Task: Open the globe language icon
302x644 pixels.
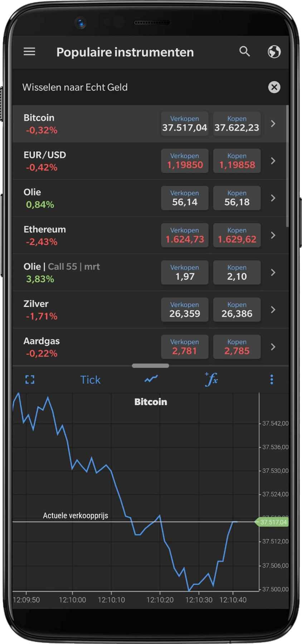Action: tap(274, 52)
